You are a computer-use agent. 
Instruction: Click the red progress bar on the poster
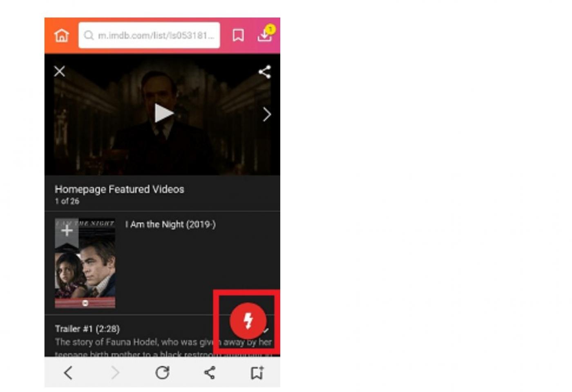(85, 302)
